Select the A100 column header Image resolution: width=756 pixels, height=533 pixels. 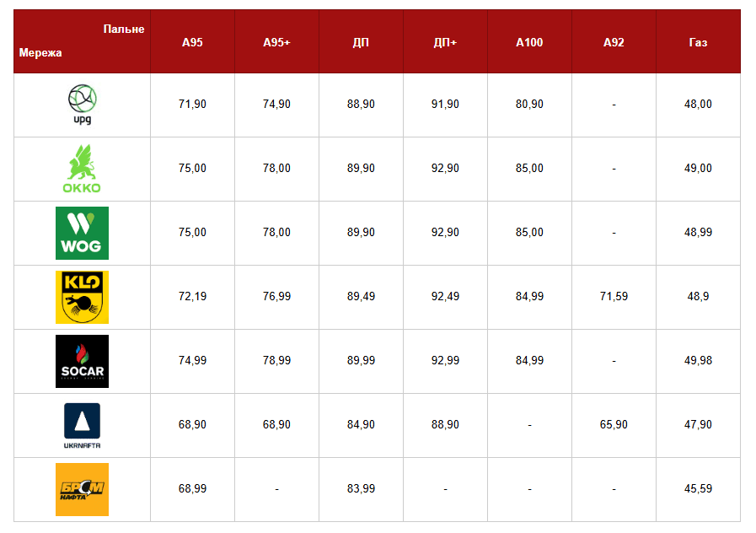tap(529, 42)
